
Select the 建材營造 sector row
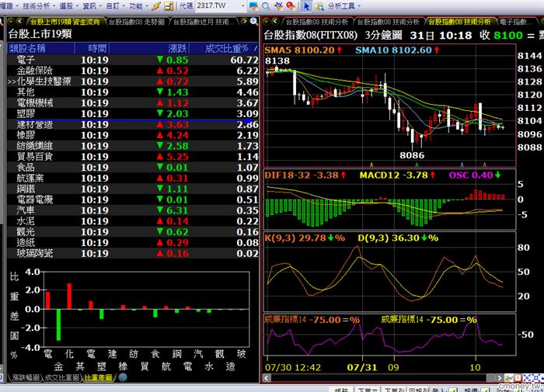(x=133, y=124)
